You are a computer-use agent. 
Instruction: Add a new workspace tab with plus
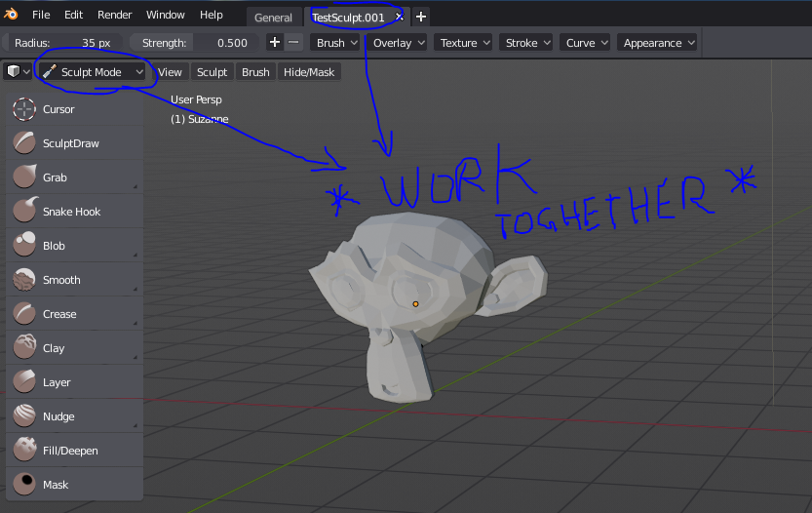pyautogui.click(x=421, y=18)
